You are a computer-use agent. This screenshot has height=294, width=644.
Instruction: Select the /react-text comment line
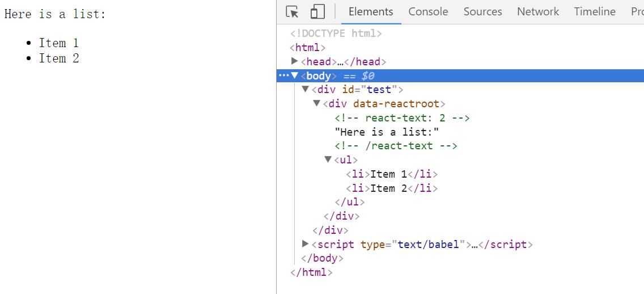pos(396,146)
